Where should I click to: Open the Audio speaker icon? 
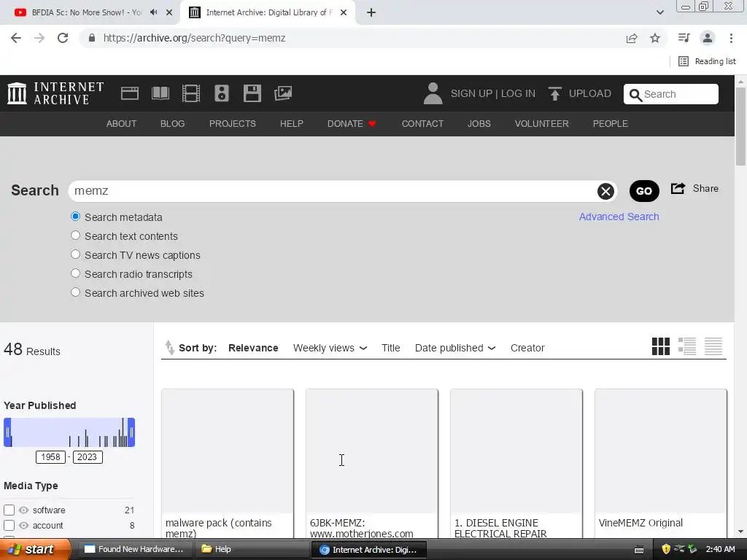pyautogui.click(x=222, y=93)
